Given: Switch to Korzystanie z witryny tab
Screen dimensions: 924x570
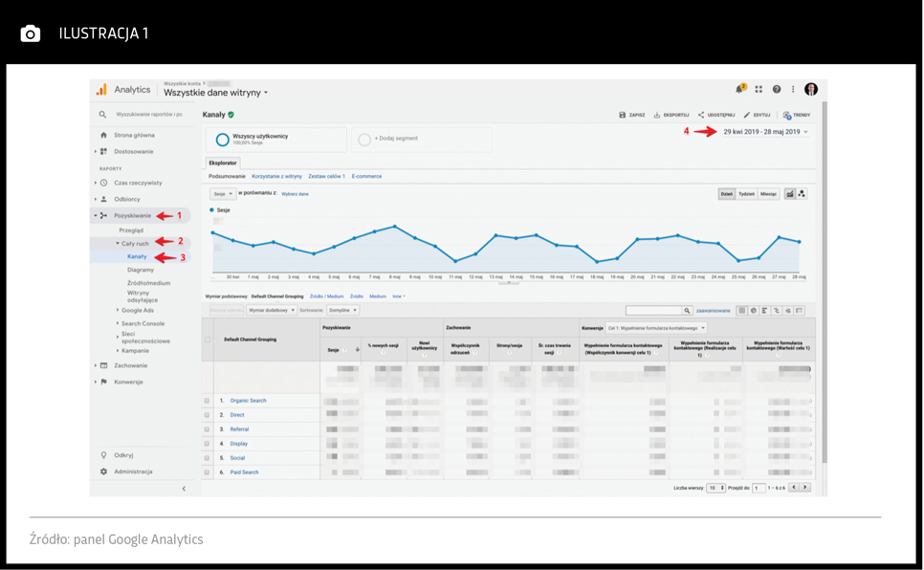Looking at the screenshot, I should tap(276, 176).
